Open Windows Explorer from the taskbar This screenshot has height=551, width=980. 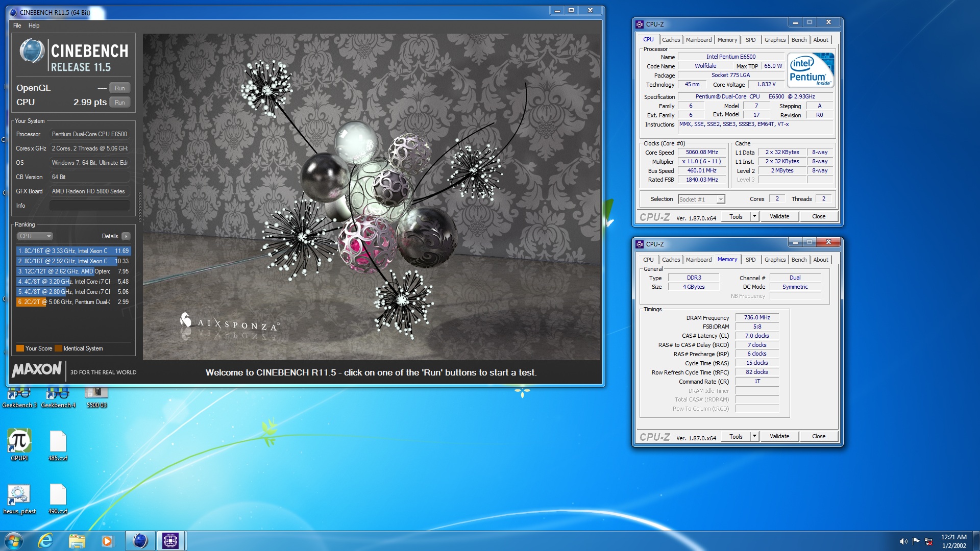(77, 541)
